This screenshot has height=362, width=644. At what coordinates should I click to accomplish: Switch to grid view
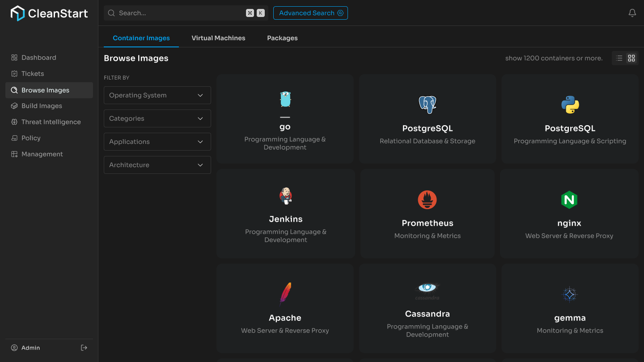pyautogui.click(x=631, y=58)
